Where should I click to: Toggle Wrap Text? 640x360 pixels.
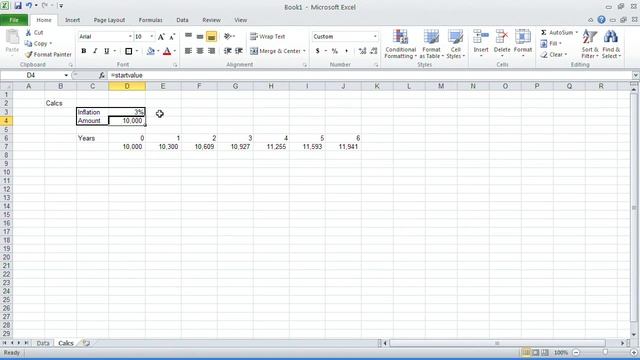[x=267, y=37]
